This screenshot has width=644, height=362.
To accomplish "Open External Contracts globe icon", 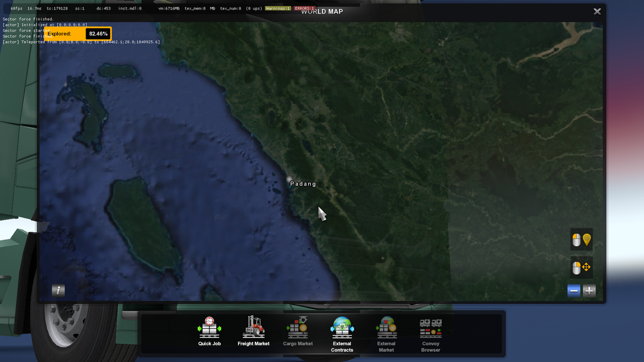I will pos(342,327).
